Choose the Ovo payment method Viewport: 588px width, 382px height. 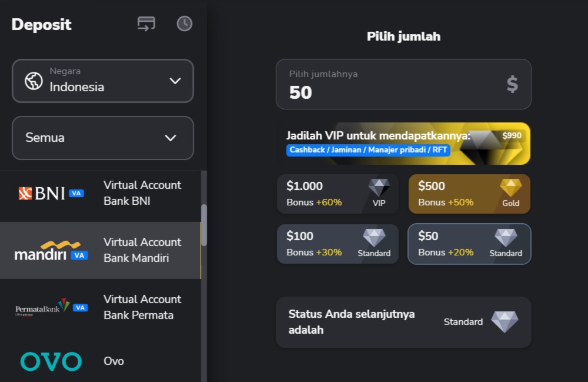[x=114, y=361]
